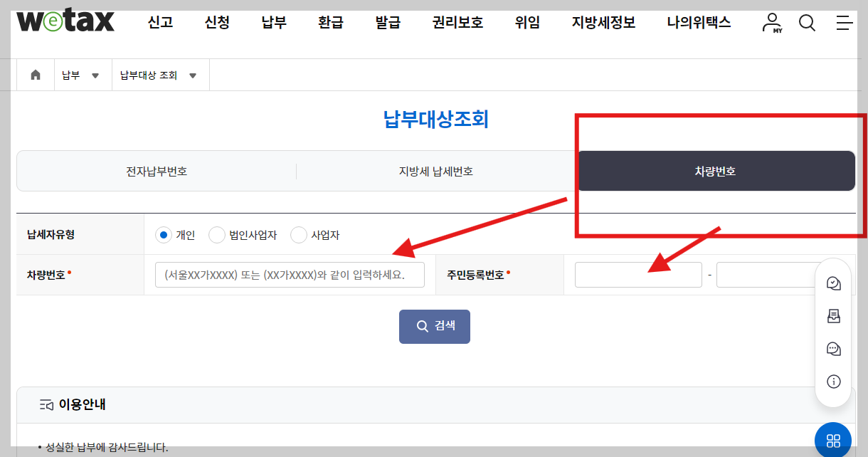Click the 검색 search button

pyautogui.click(x=434, y=326)
